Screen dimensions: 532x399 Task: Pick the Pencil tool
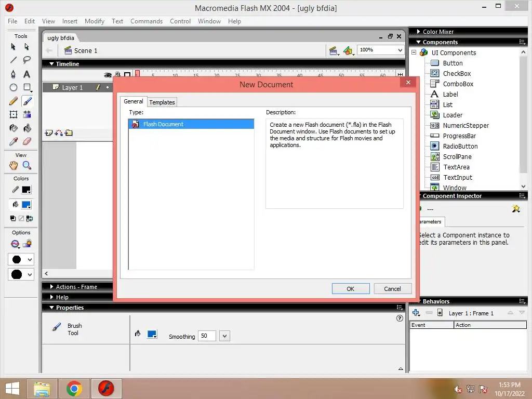click(13, 101)
